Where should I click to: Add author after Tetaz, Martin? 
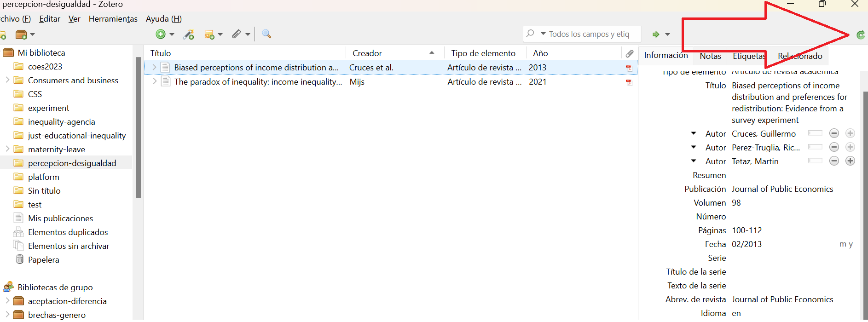[x=850, y=161]
